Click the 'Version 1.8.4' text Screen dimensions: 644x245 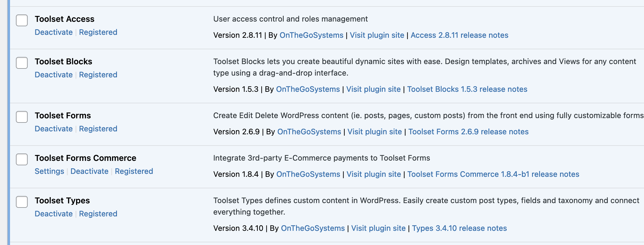pyautogui.click(x=236, y=174)
